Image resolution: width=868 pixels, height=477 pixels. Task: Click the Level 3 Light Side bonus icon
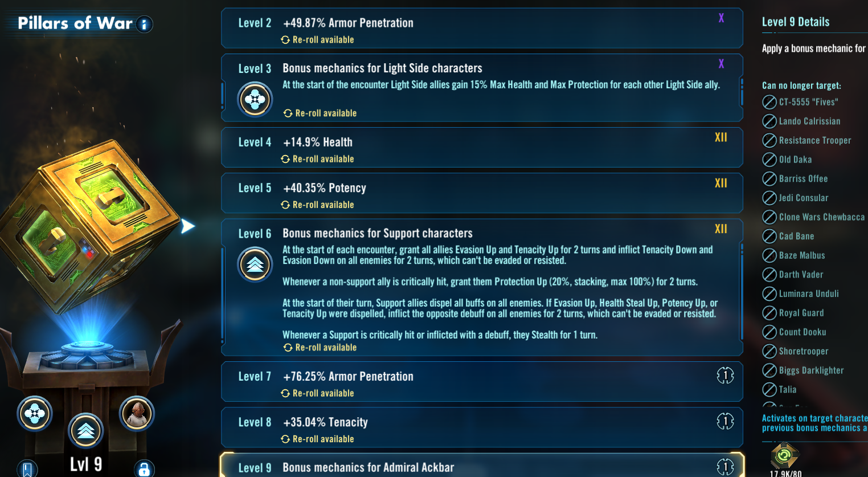coord(255,100)
